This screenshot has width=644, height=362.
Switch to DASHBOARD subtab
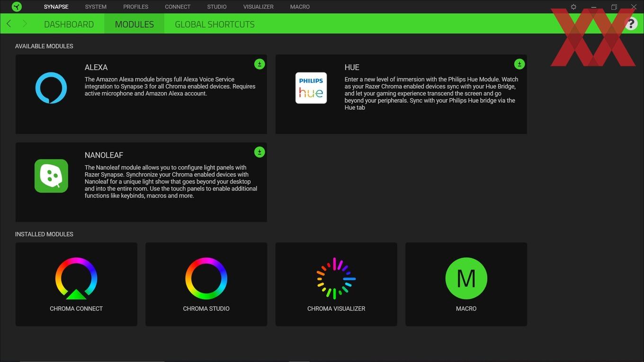coord(69,24)
